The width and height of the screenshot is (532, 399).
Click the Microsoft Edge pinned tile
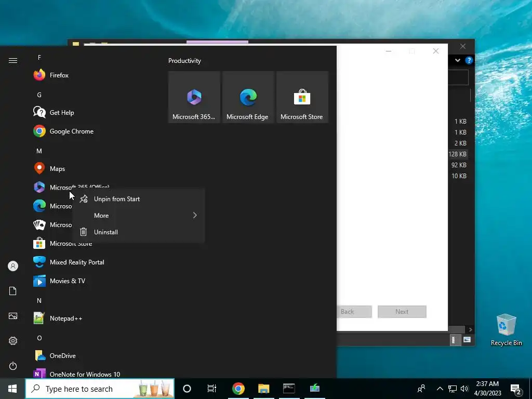pyautogui.click(x=248, y=97)
